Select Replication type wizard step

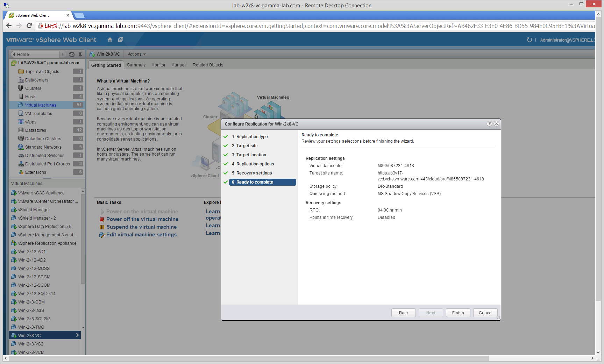[252, 137]
